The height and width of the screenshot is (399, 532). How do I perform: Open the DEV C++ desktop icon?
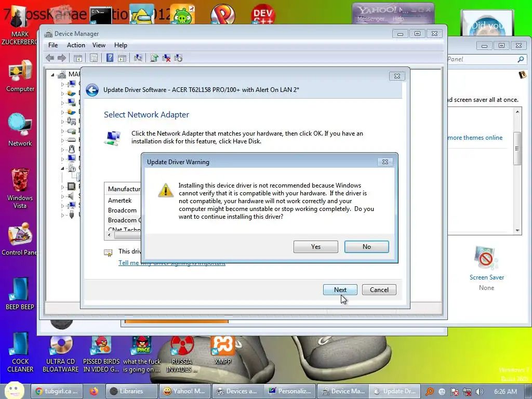tap(263, 14)
